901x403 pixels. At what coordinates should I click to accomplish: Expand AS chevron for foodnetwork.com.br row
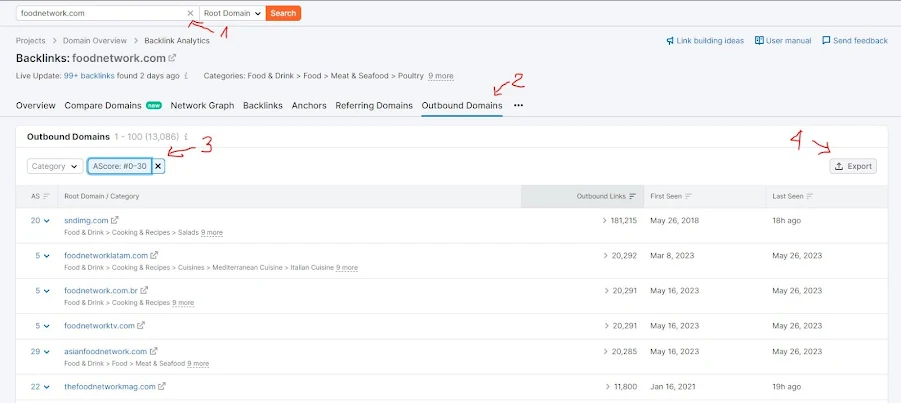47,291
